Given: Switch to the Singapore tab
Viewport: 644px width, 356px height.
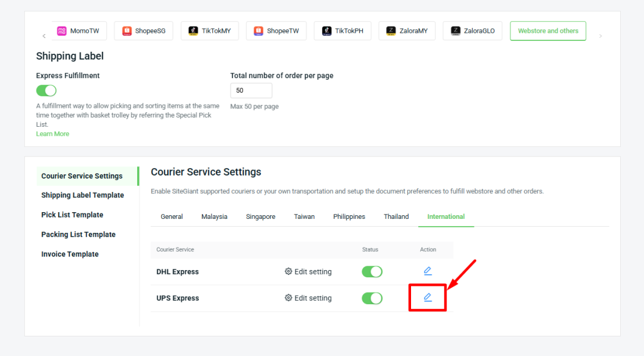Looking at the screenshot, I should [x=260, y=217].
